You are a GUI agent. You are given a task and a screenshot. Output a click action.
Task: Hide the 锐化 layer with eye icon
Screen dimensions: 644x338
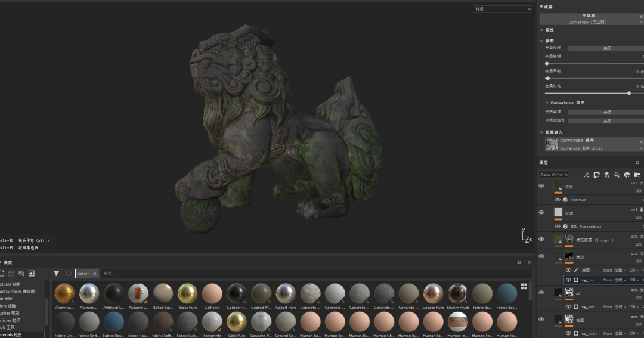pos(541,186)
